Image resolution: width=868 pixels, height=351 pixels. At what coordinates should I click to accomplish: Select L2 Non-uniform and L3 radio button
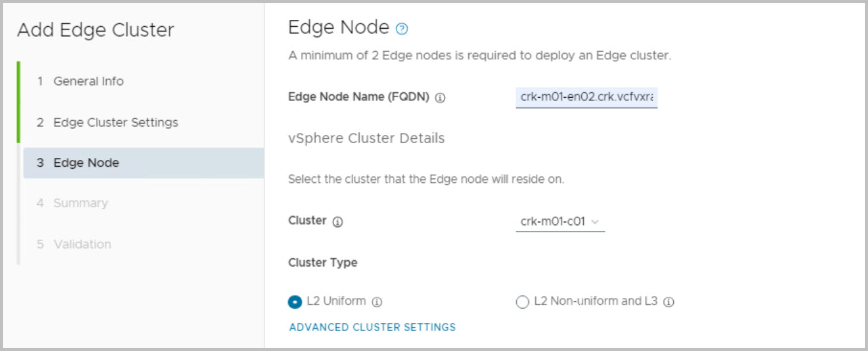(x=522, y=302)
